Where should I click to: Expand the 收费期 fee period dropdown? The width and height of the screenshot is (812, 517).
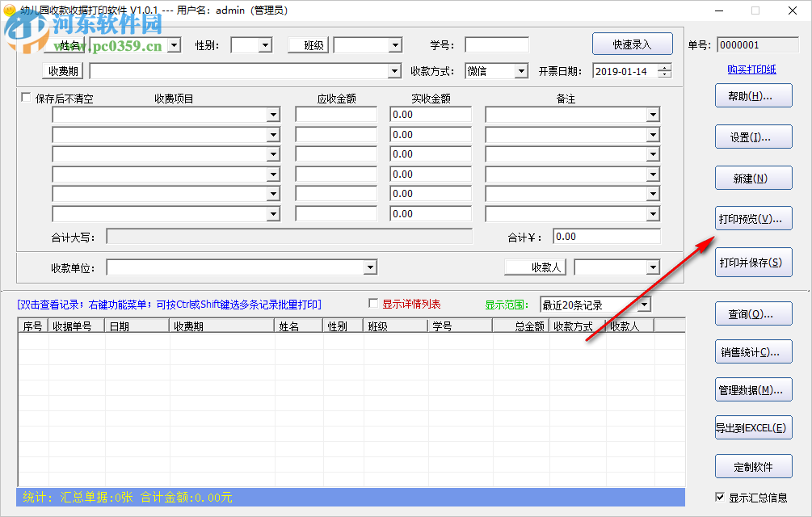pyautogui.click(x=394, y=71)
